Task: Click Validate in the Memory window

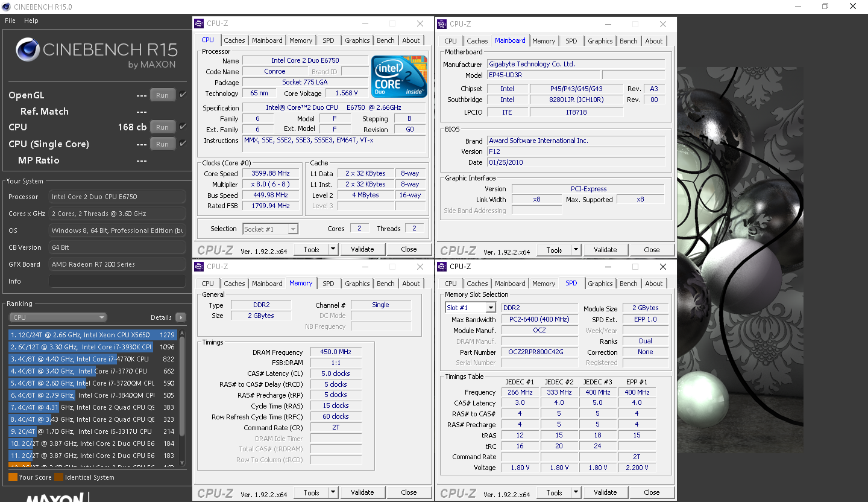Action: click(362, 492)
